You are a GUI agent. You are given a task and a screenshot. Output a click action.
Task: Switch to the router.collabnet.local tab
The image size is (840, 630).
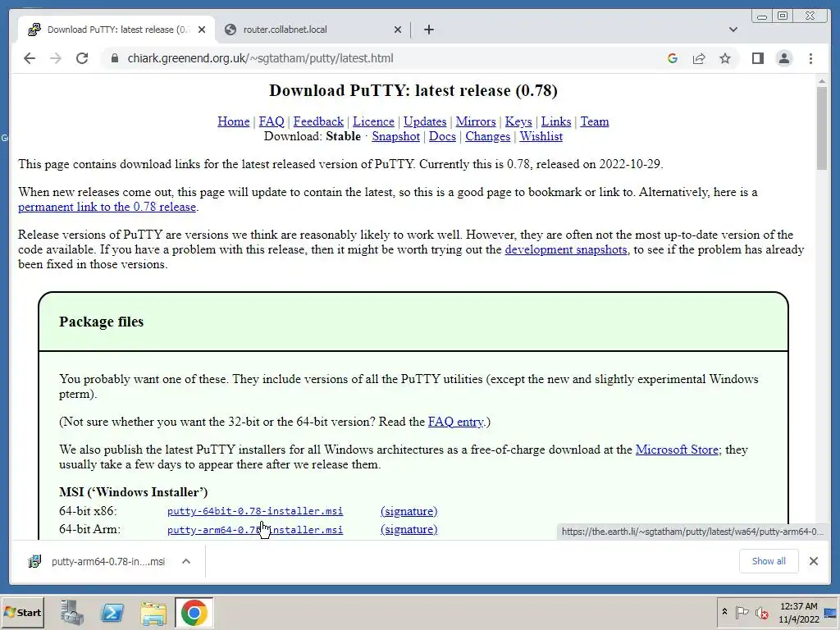(313, 30)
